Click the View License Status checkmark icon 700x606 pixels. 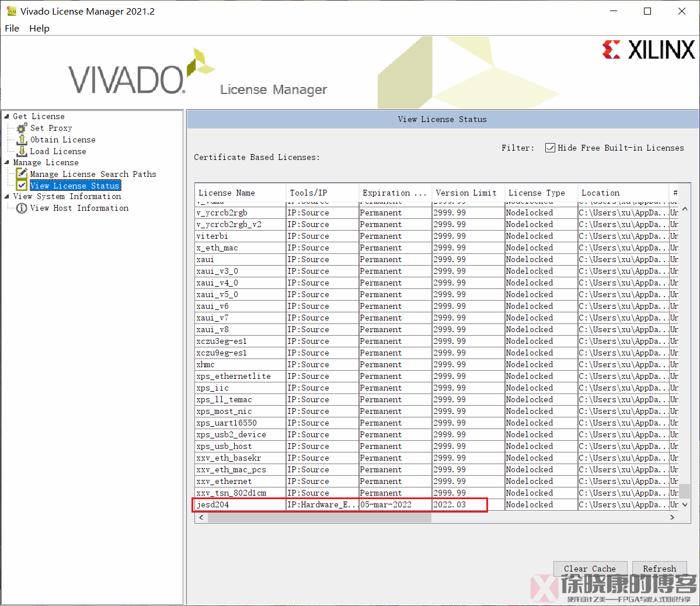point(22,185)
